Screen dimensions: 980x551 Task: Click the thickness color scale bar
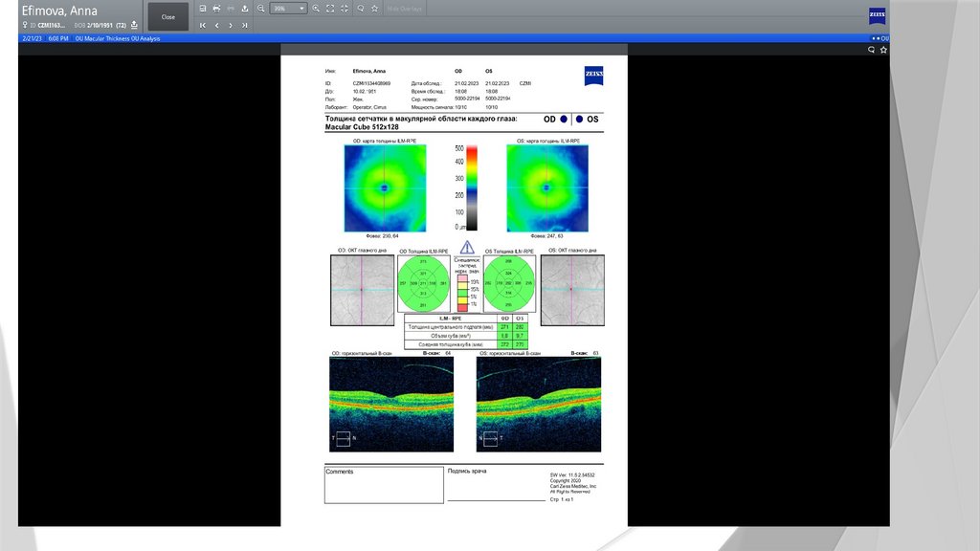point(472,188)
